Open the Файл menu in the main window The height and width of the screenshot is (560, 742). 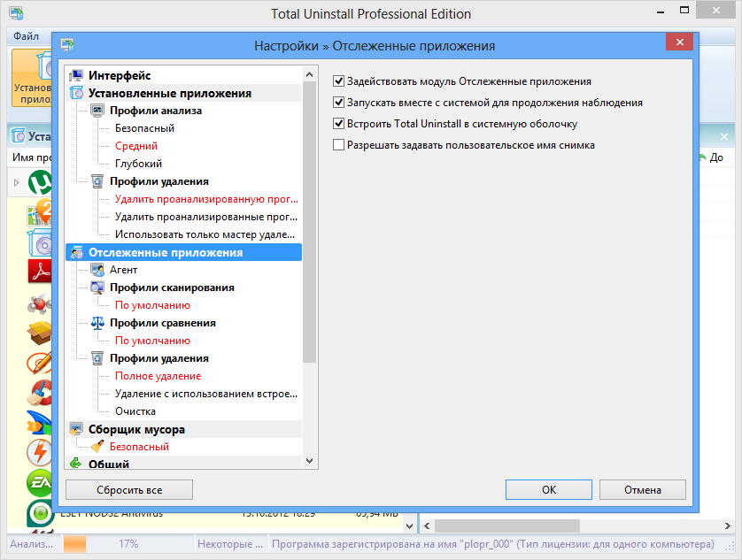(26, 36)
